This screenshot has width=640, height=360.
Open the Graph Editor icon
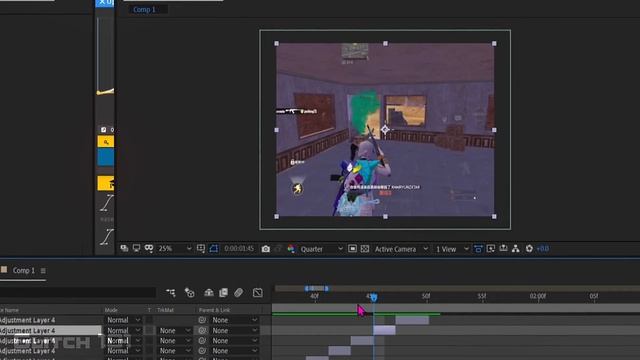258,292
